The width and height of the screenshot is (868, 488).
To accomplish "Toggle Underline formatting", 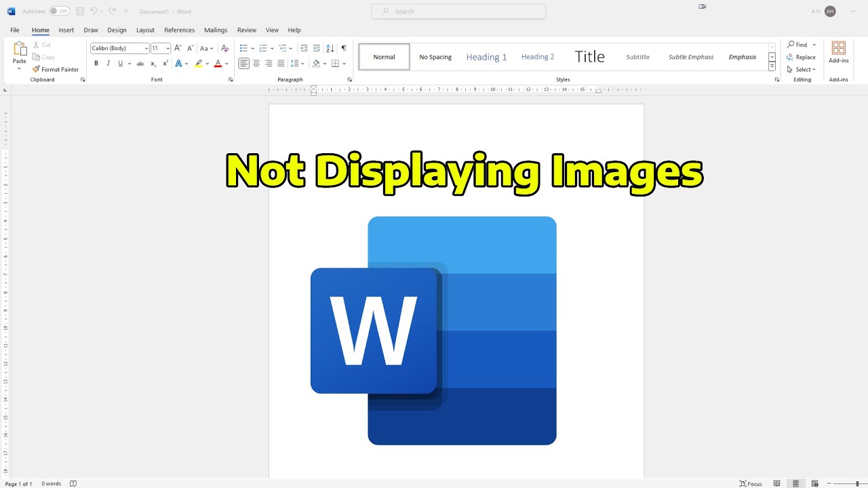I will [x=121, y=64].
